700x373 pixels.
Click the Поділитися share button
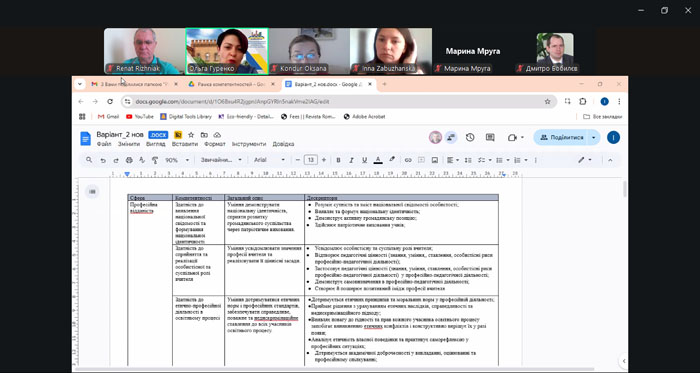(x=562, y=137)
